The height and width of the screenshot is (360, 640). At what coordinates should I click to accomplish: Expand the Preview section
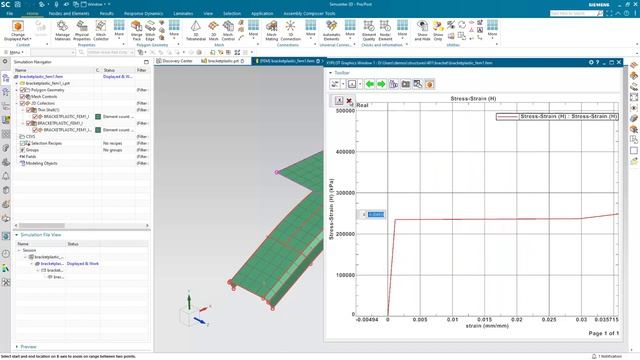tap(17, 347)
